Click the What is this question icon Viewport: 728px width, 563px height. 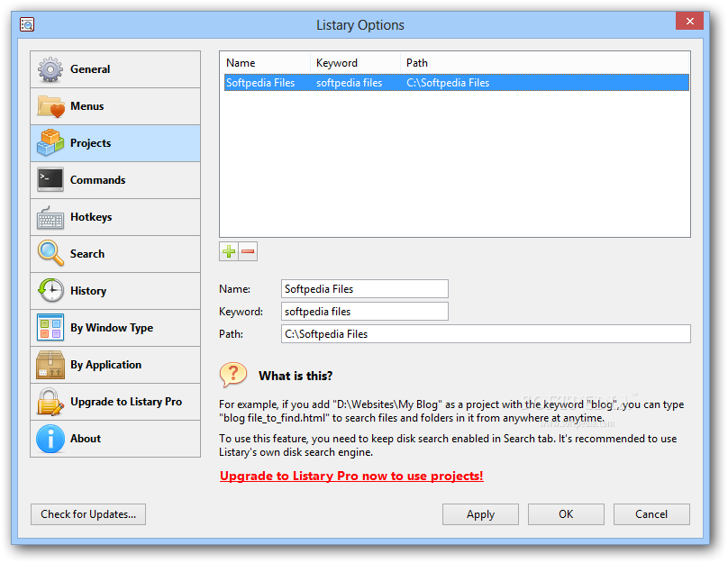233,375
